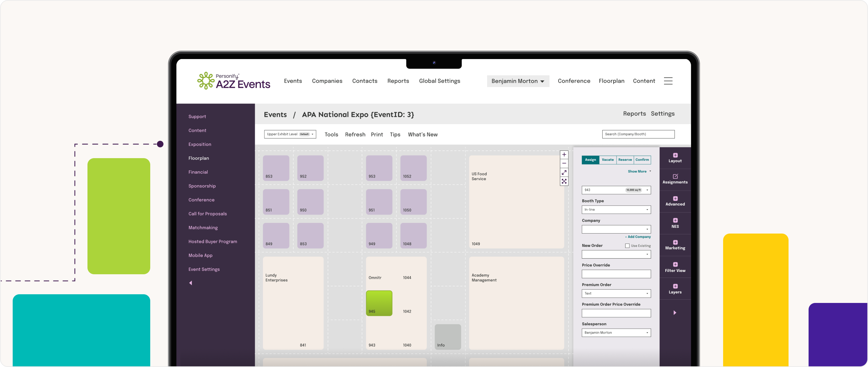
Task: Switch to Vacate mode
Action: coord(608,160)
